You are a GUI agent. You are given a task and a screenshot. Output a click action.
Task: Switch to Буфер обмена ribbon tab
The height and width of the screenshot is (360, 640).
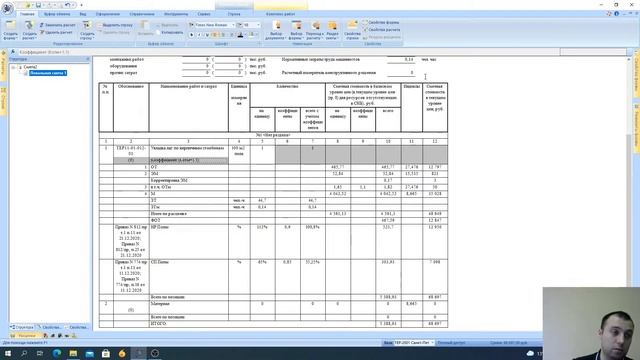coord(57,14)
